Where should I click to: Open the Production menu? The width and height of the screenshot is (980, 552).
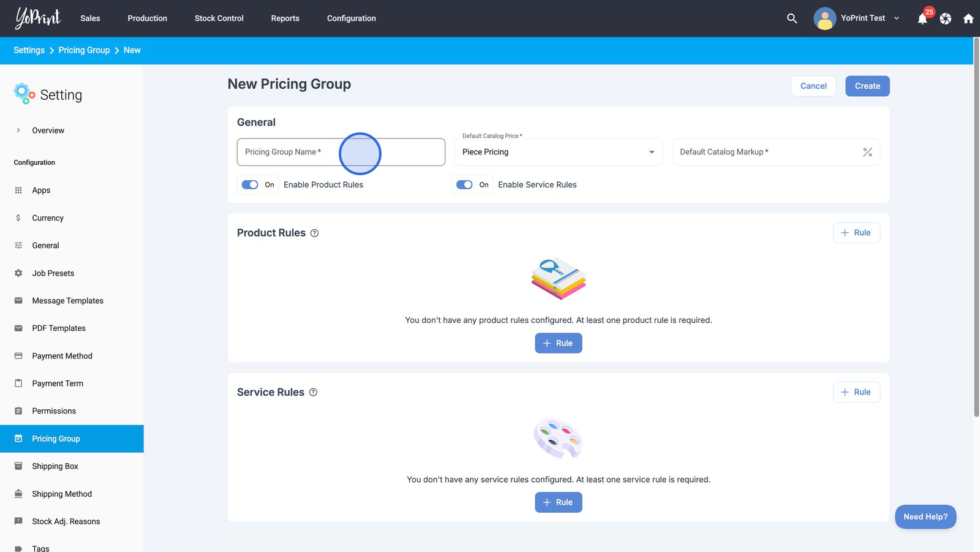[x=147, y=18]
